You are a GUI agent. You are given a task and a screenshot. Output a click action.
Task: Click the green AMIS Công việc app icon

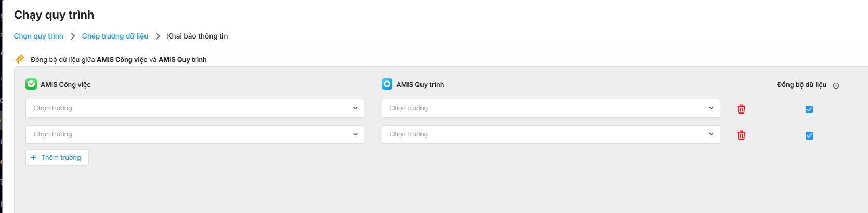pos(31,84)
